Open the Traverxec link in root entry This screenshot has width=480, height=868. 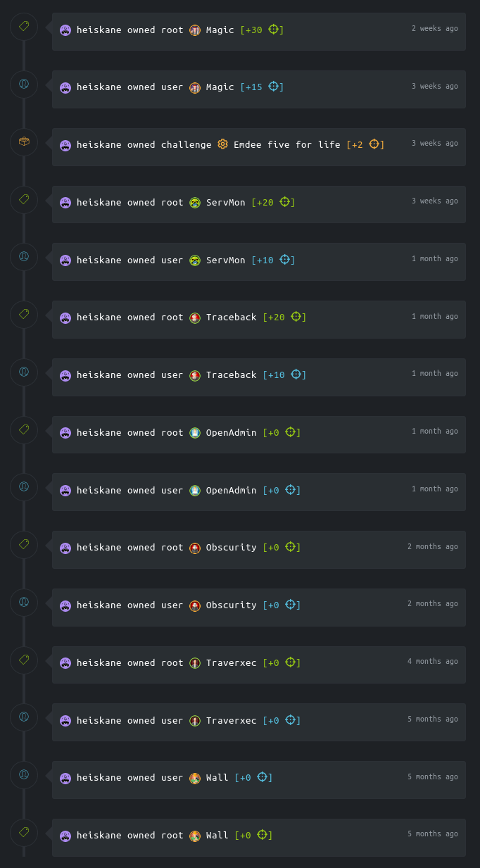[x=232, y=663]
